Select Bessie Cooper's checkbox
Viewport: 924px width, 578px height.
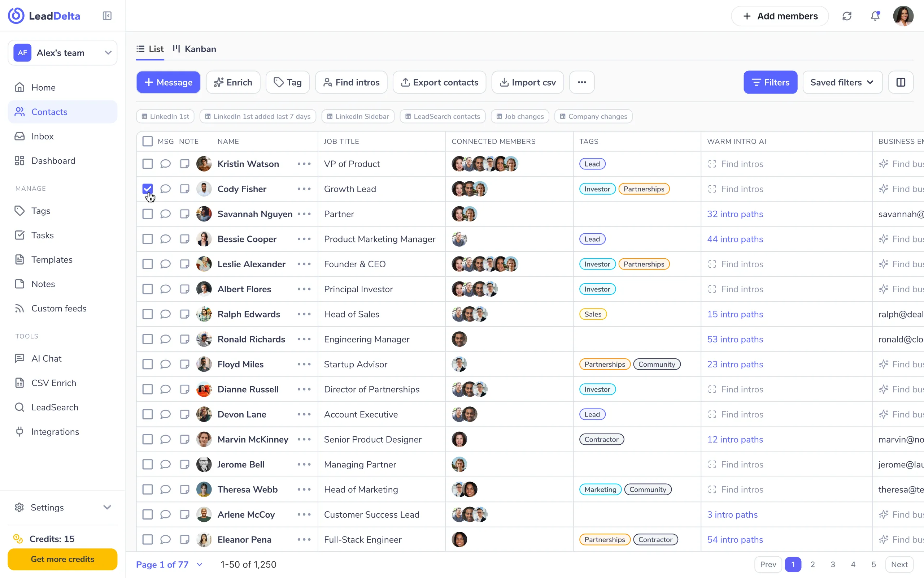(147, 239)
